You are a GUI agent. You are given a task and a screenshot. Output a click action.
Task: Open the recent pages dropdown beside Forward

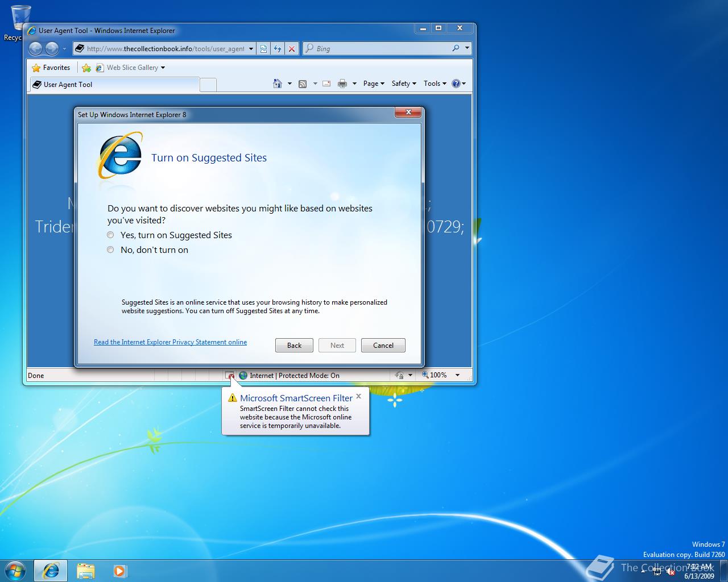64,49
